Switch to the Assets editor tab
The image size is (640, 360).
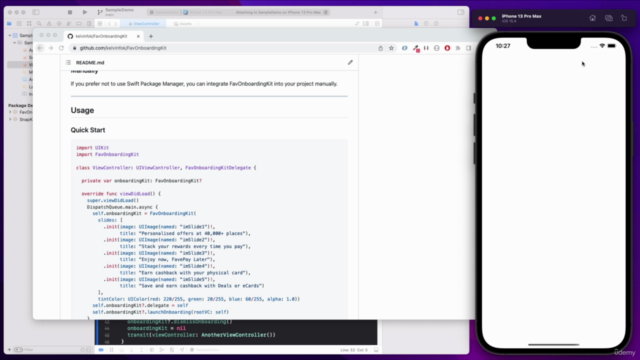click(x=182, y=24)
